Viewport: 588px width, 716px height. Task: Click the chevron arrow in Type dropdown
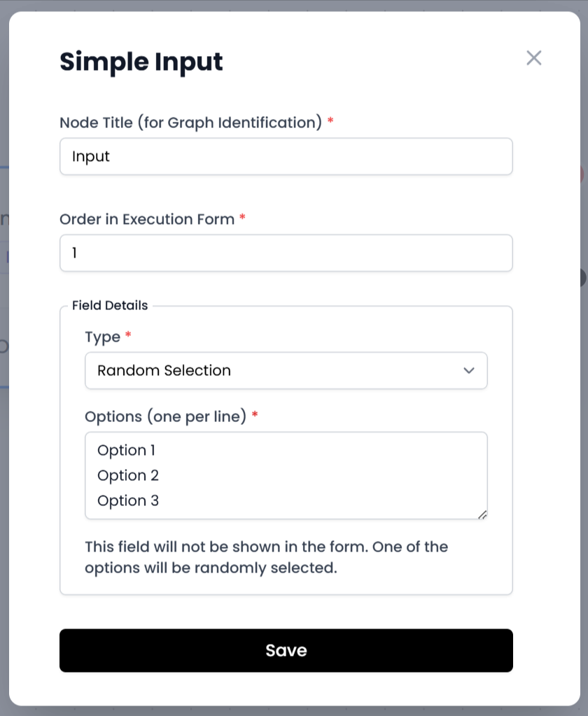point(469,370)
